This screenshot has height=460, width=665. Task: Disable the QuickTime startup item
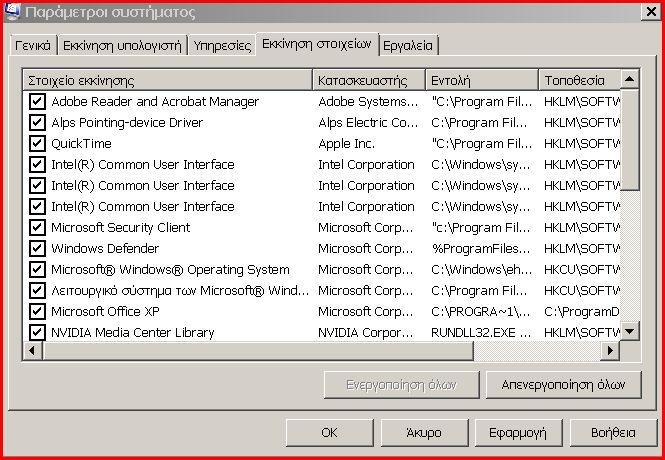click(37, 144)
